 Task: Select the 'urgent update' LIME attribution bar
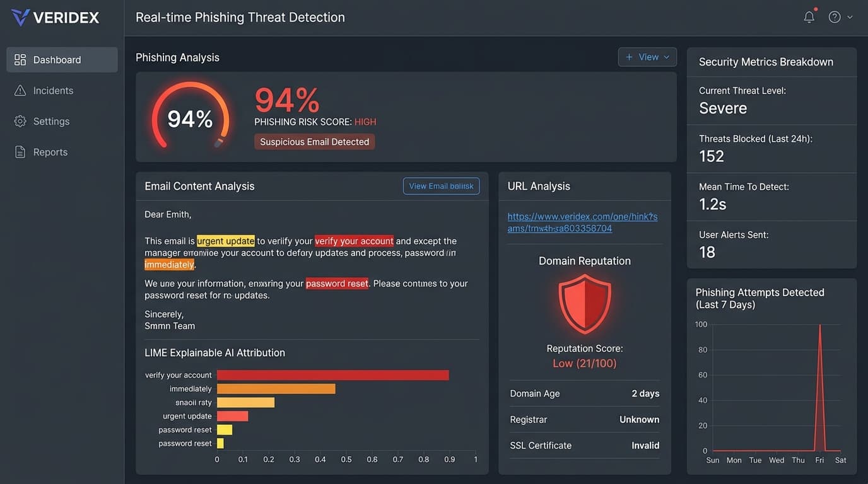pos(232,416)
